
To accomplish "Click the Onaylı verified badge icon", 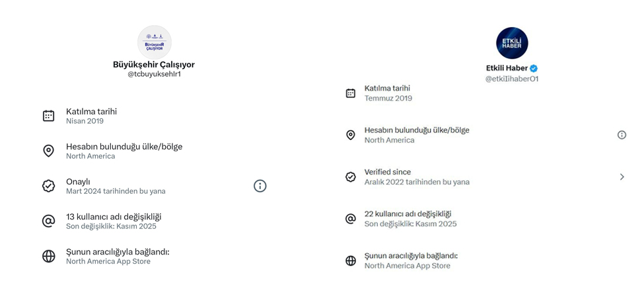I will coord(48,186).
